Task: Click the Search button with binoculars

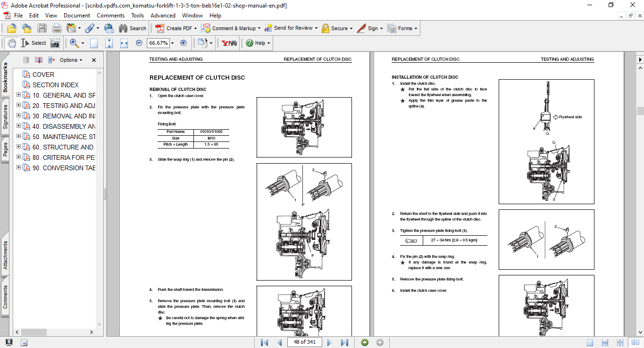Action: (x=133, y=28)
